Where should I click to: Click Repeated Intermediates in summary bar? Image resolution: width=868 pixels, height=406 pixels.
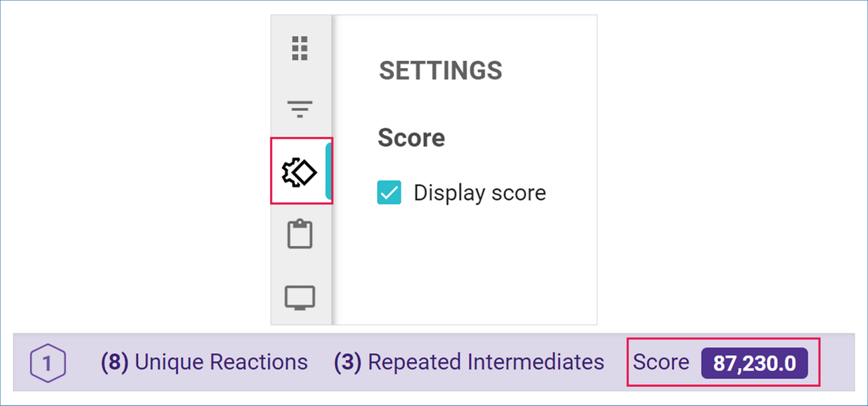(x=486, y=363)
